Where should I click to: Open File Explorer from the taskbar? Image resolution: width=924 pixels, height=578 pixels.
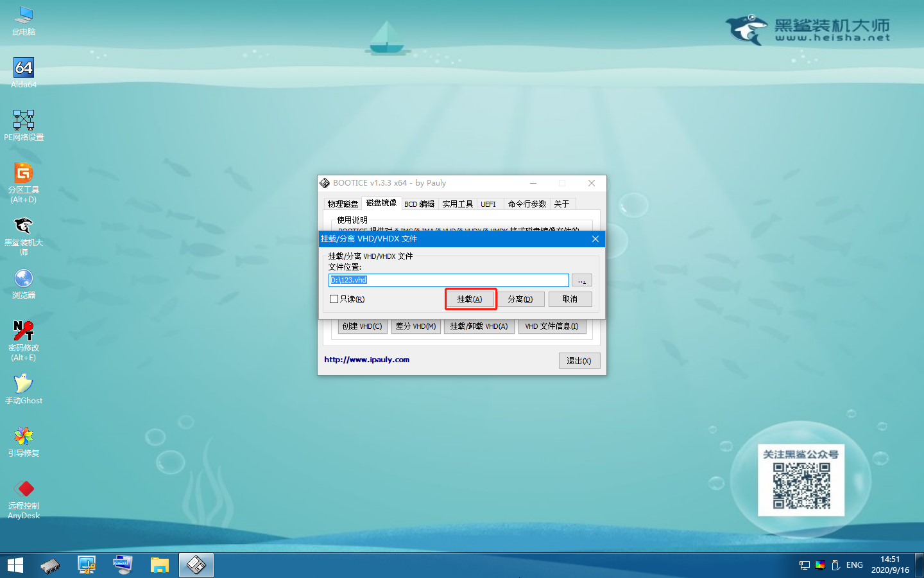pyautogui.click(x=159, y=565)
